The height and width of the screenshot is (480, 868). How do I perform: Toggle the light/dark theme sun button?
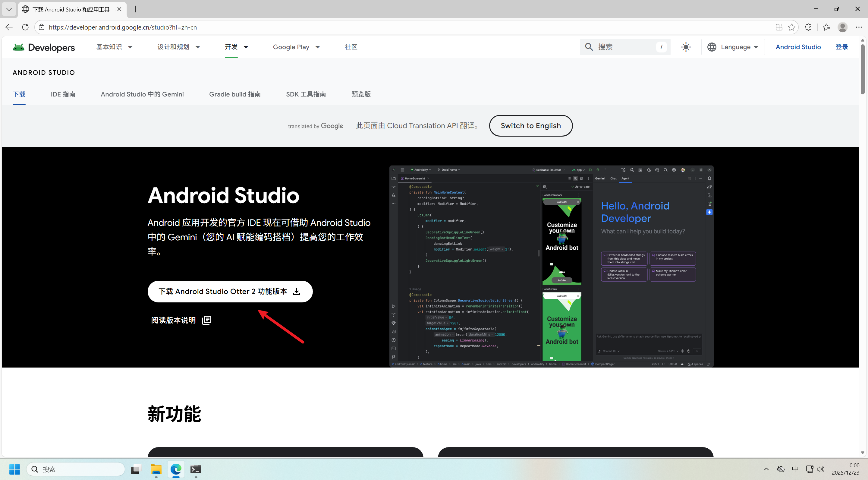pyautogui.click(x=686, y=47)
